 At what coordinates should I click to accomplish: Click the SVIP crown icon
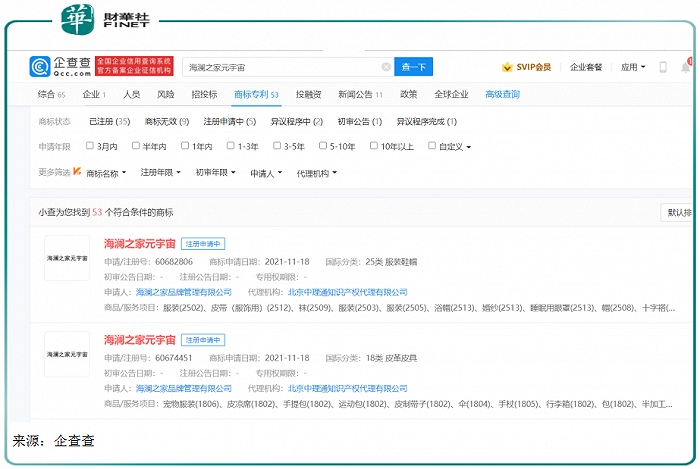[507, 67]
